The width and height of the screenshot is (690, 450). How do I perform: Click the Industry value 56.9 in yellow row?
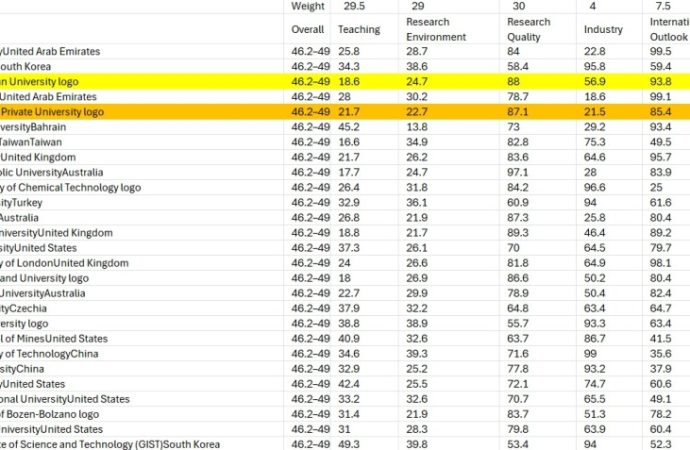coord(595,81)
